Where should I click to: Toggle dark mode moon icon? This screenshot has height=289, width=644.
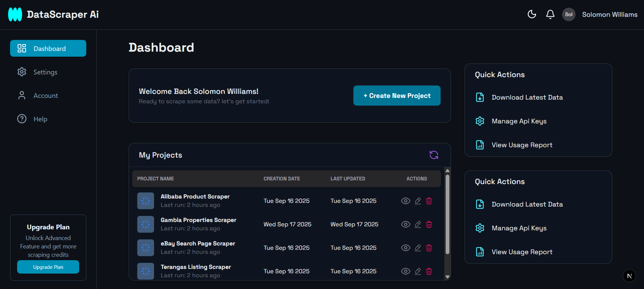pyautogui.click(x=532, y=14)
